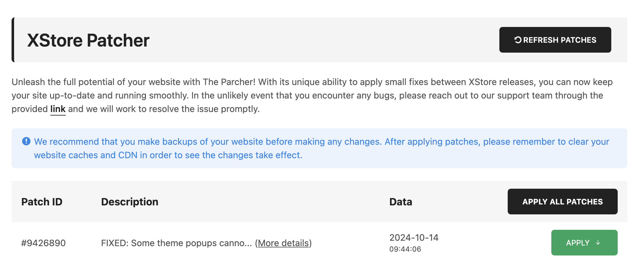Open More details for the popups fix
The height and width of the screenshot is (276, 644).
pos(283,243)
